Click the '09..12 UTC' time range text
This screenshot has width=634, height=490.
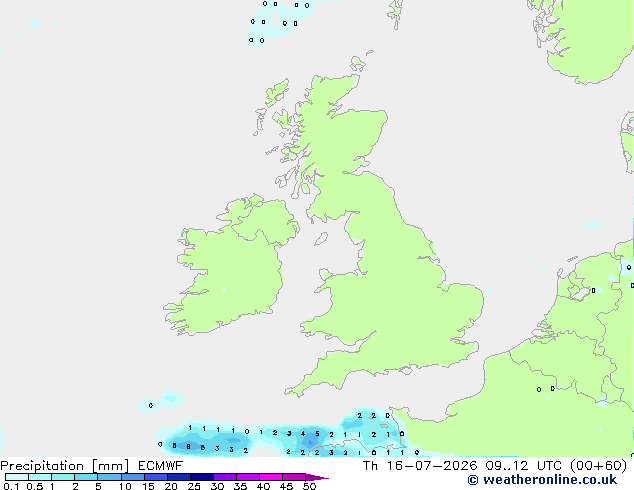pos(524,466)
